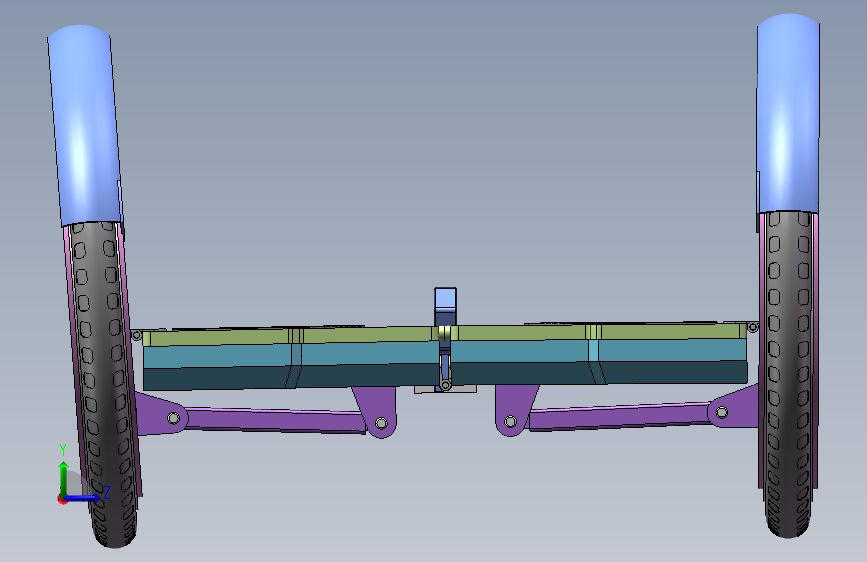Pick the left black tire
The height and width of the screenshot is (562, 867).
point(104,384)
